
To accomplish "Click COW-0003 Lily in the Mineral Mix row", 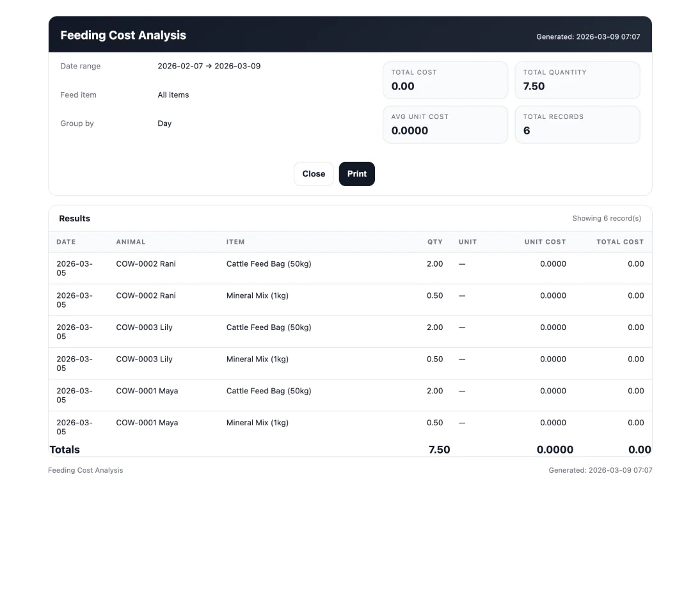I will coord(144,359).
